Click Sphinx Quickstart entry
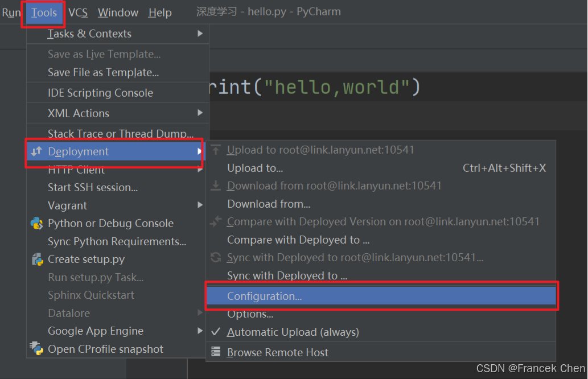This screenshot has width=588, height=379. pos(116,295)
